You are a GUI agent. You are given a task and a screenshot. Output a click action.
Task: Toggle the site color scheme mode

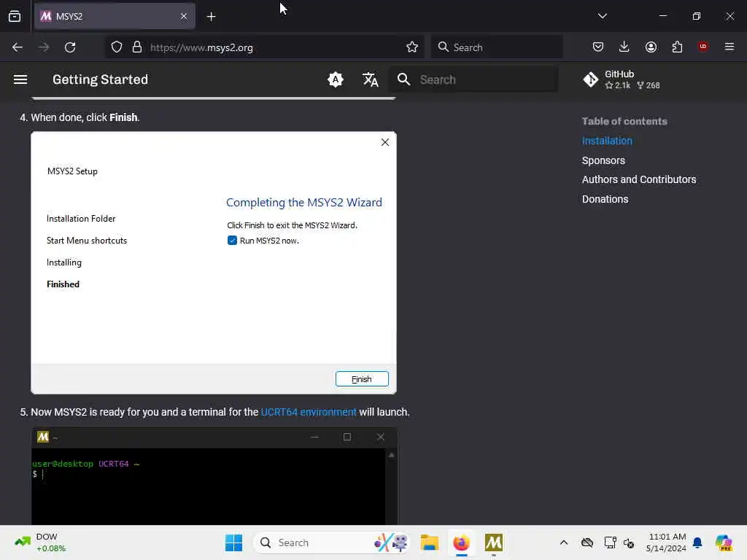coord(336,79)
